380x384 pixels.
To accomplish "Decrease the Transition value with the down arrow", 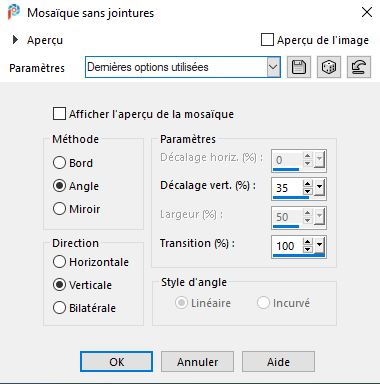I will [x=308, y=249].
